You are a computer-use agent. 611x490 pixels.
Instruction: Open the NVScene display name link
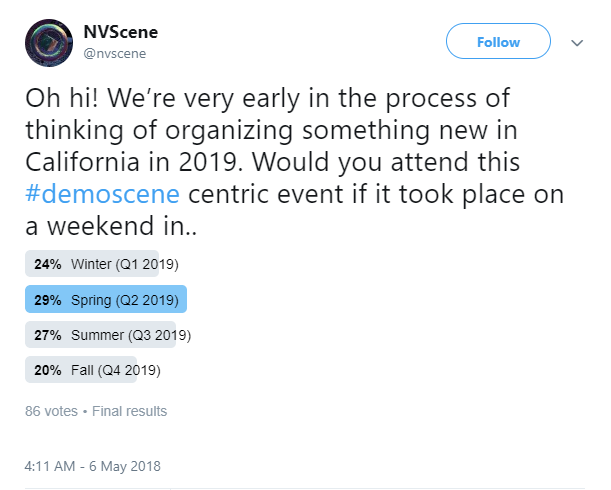coord(121,31)
